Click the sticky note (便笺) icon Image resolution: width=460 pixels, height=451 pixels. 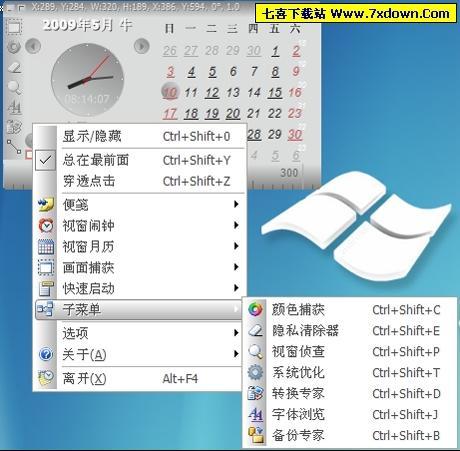(x=46, y=204)
